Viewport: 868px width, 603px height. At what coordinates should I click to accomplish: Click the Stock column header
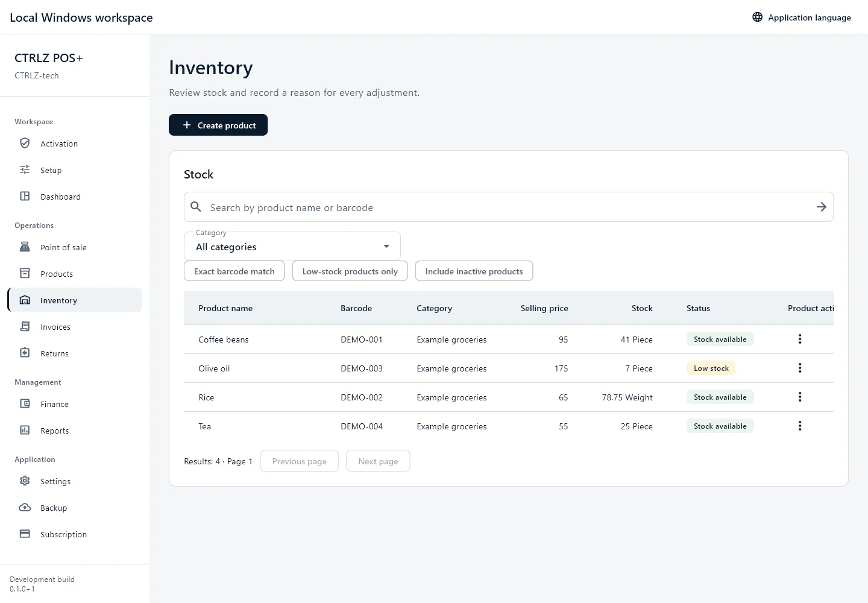[642, 308]
